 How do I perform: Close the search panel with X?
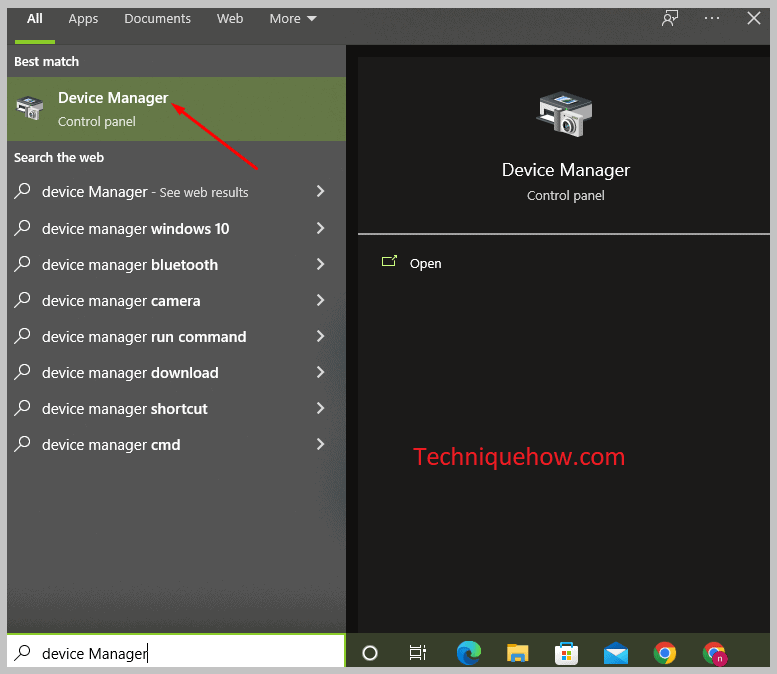(754, 18)
